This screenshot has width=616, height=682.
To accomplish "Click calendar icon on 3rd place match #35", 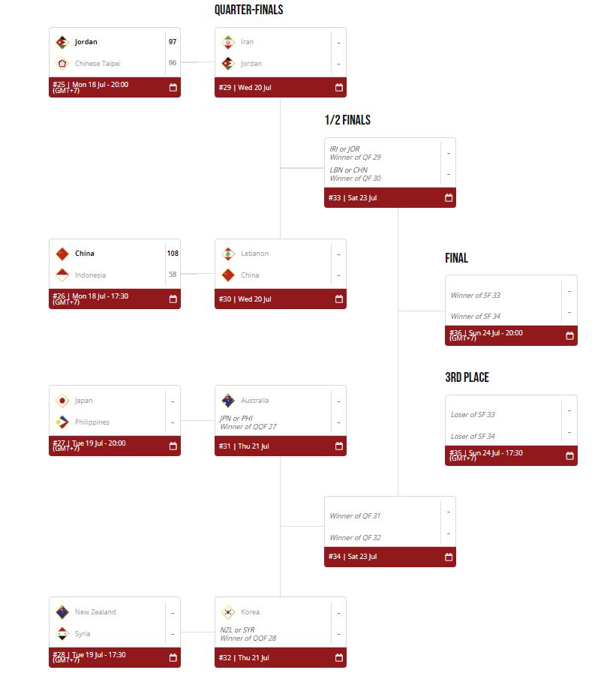I will tap(569, 455).
